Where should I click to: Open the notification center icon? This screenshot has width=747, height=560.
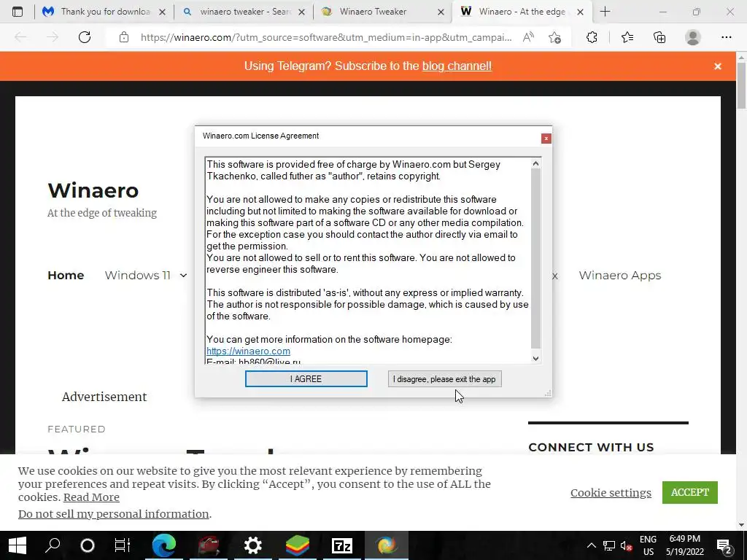(x=724, y=545)
